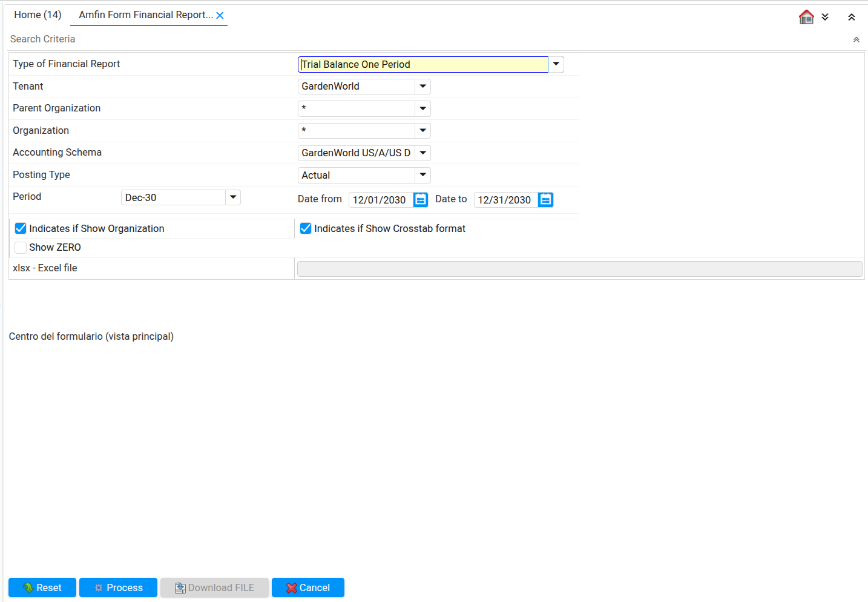The width and height of the screenshot is (868, 602).
Task: Disable Indicates if Show Crosstab format
Action: (x=306, y=228)
